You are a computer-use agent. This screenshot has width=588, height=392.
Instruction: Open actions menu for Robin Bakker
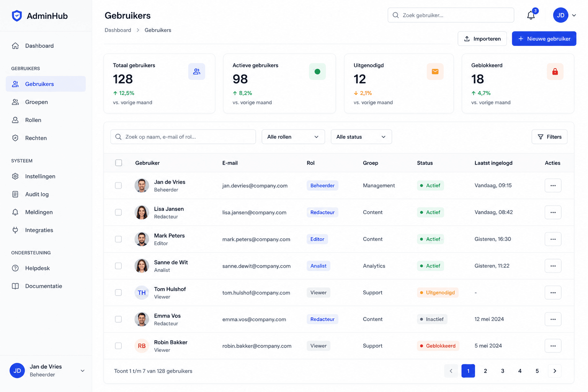553,346
